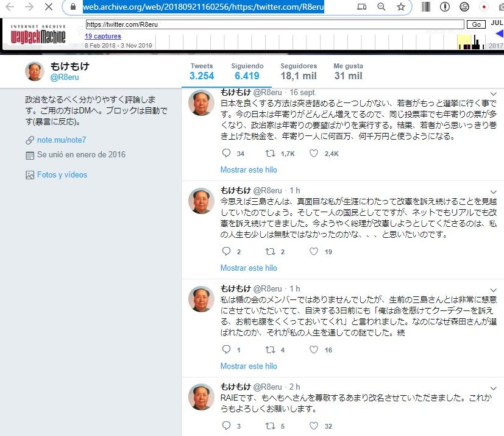Retweet the tweet with 4 retweets
The image size is (504, 436).
[270, 349]
